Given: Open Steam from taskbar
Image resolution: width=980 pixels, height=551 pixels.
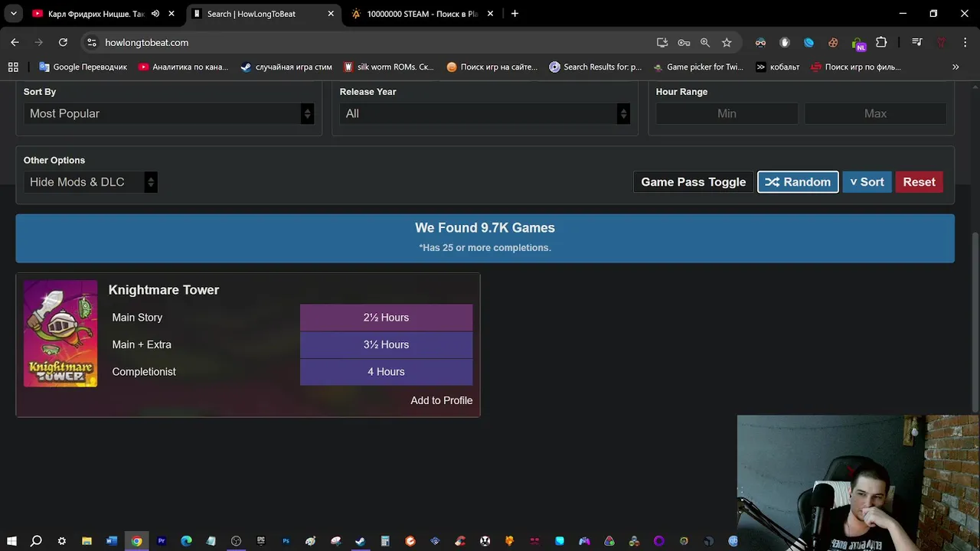Looking at the screenshot, I should pos(360,541).
